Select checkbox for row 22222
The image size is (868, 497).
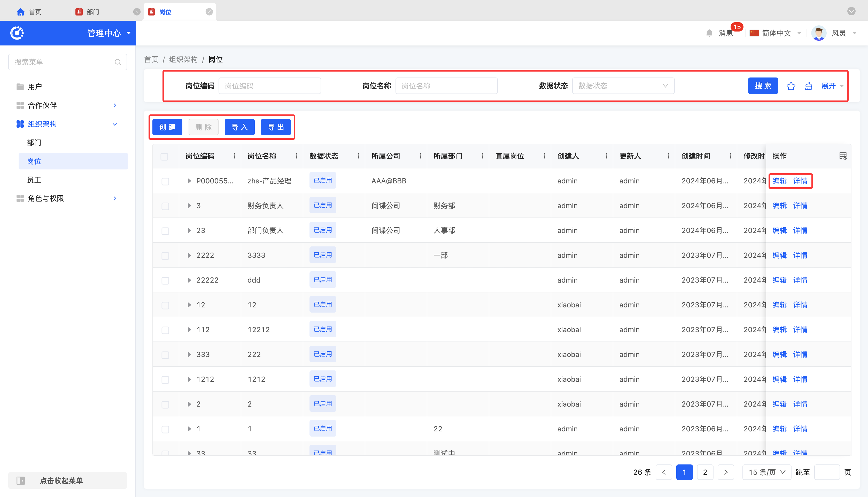(165, 280)
